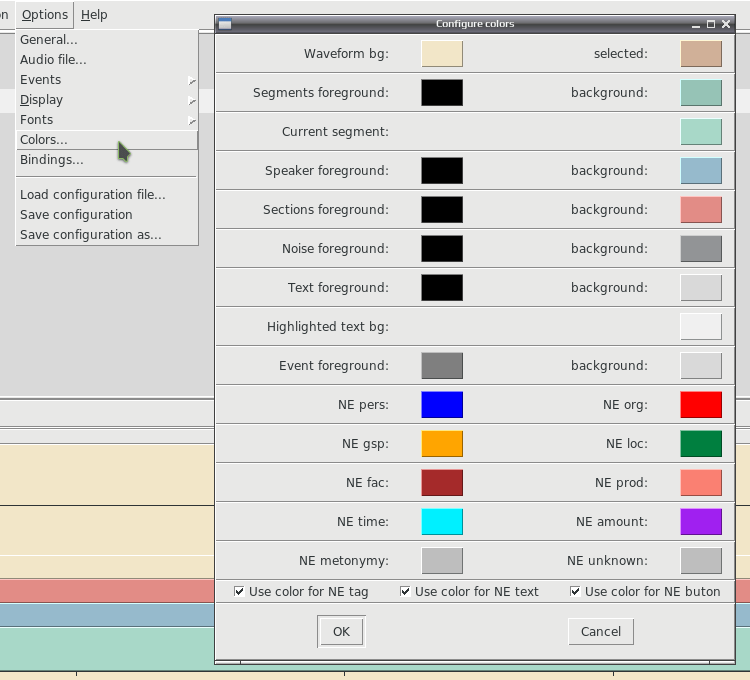
Task: Expand the Fonts submenu
Action: (x=107, y=120)
